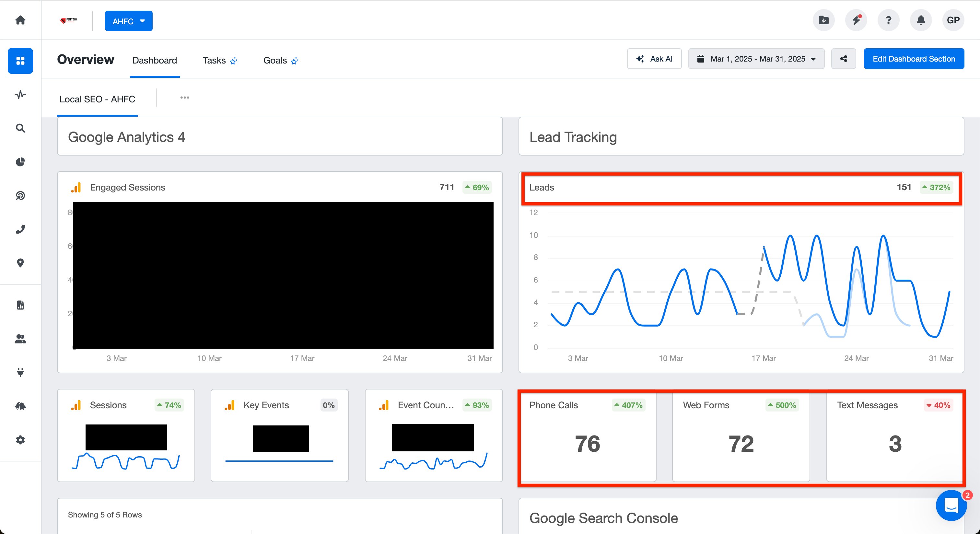This screenshot has height=534, width=980.
Task: Click the Perry SEO logo
Action: [68, 20]
